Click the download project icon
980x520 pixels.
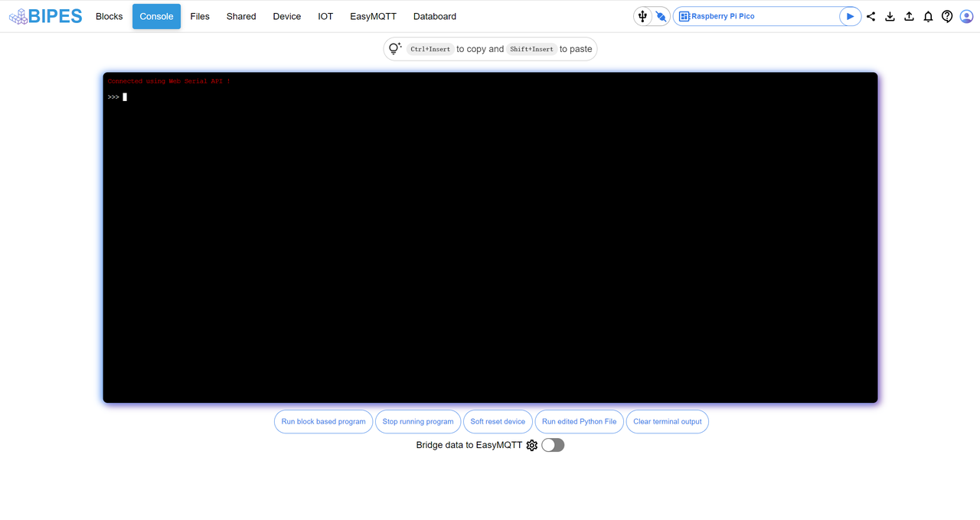(x=890, y=16)
